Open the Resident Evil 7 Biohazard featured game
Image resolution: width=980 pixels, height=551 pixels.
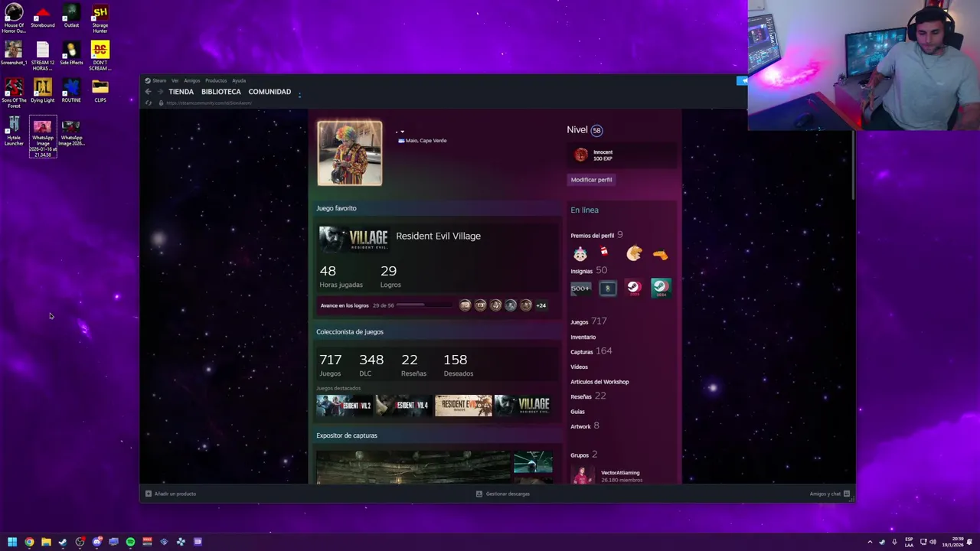tap(463, 405)
